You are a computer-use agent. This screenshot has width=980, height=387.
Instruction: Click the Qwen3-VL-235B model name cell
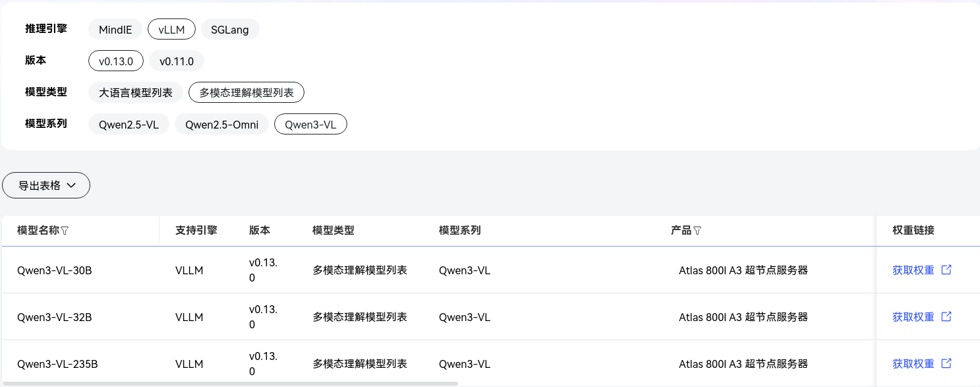tap(58, 364)
